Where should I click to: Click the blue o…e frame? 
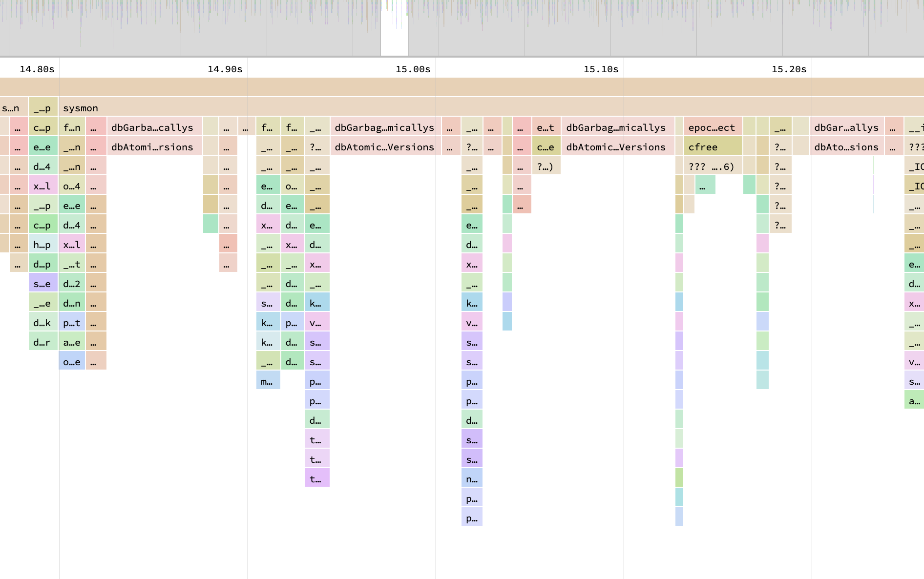tap(72, 362)
